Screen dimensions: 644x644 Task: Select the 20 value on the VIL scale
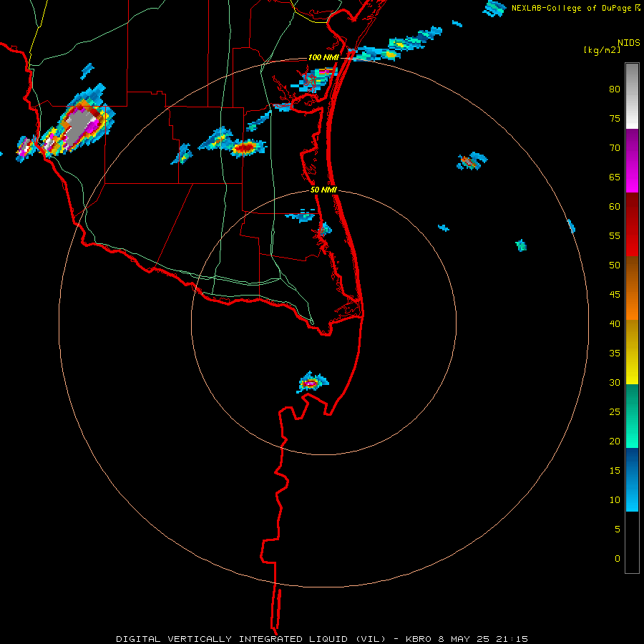(x=615, y=441)
